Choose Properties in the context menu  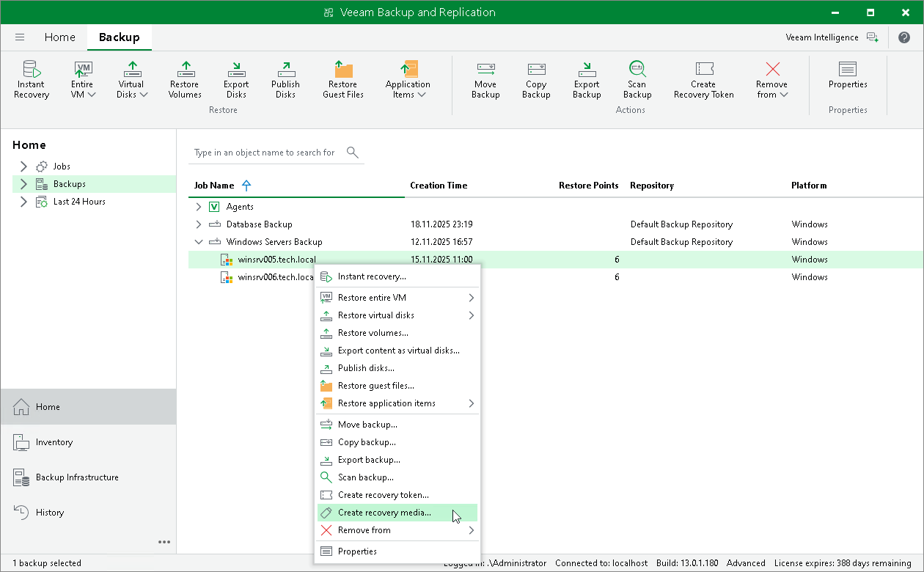point(397,551)
